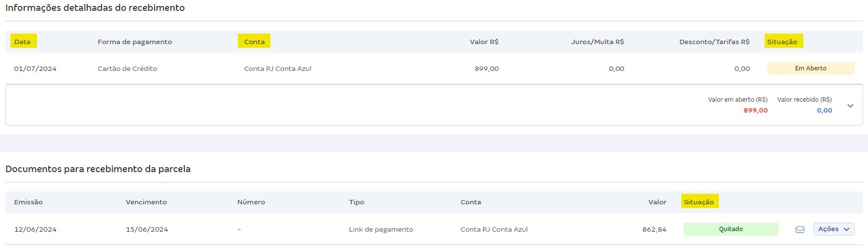
Task: Click the Em Aberto status badge
Action: tap(811, 68)
